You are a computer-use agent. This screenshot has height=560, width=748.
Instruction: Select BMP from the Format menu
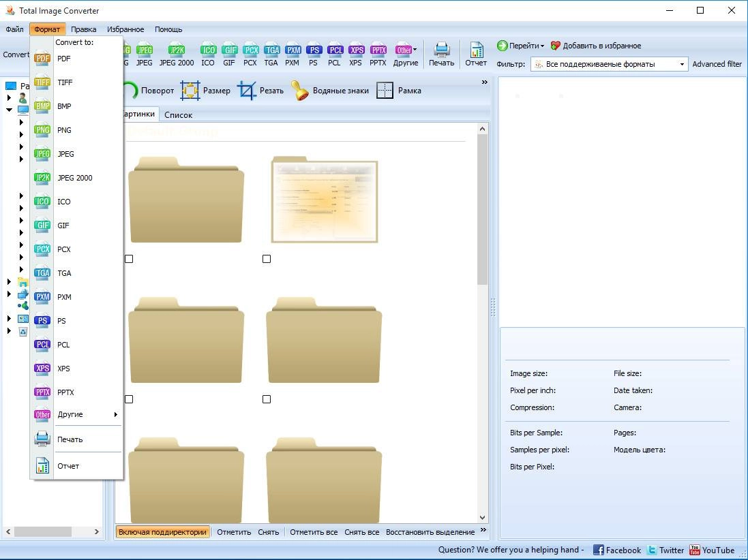click(x=76, y=106)
